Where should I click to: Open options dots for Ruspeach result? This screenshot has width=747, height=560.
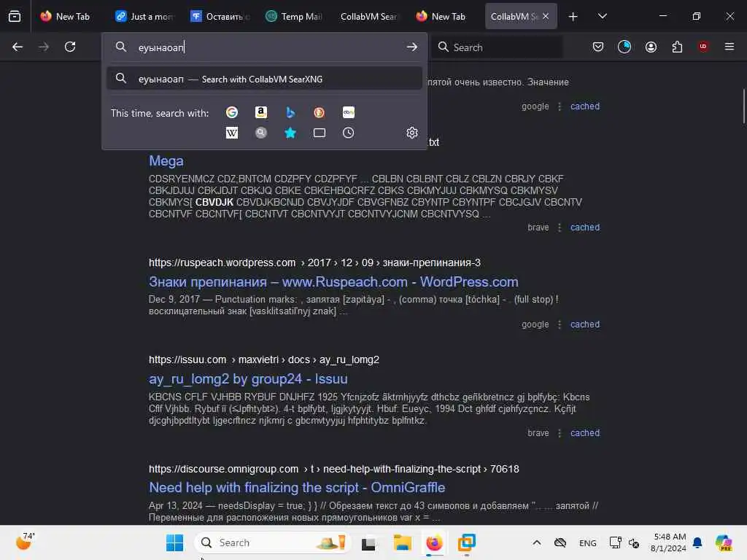(x=560, y=324)
